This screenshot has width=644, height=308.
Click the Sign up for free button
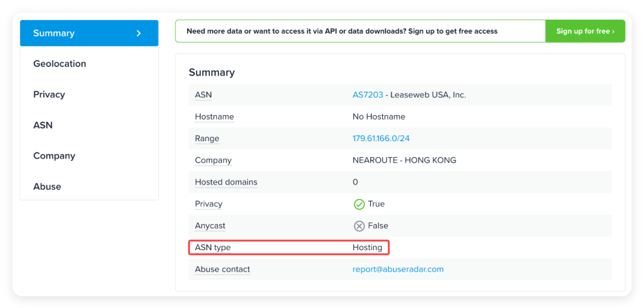click(x=585, y=31)
